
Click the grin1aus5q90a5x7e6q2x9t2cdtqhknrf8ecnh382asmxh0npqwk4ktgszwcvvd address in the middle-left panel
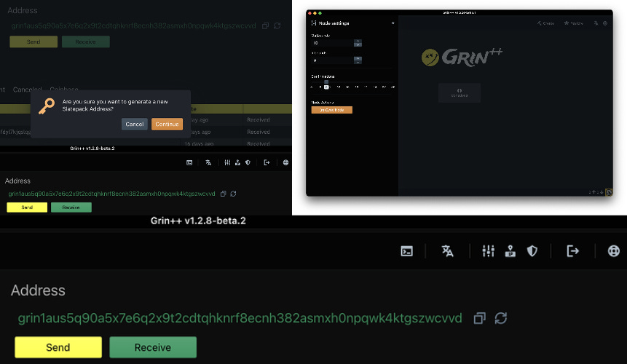111,194
